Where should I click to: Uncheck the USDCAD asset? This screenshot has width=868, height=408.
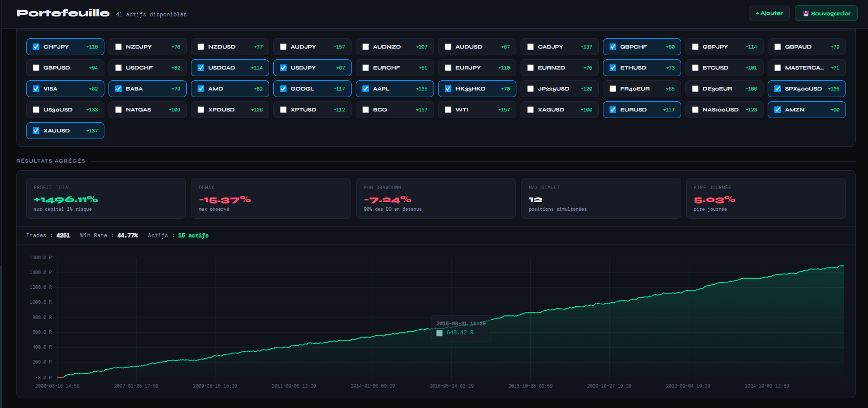click(x=201, y=67)
